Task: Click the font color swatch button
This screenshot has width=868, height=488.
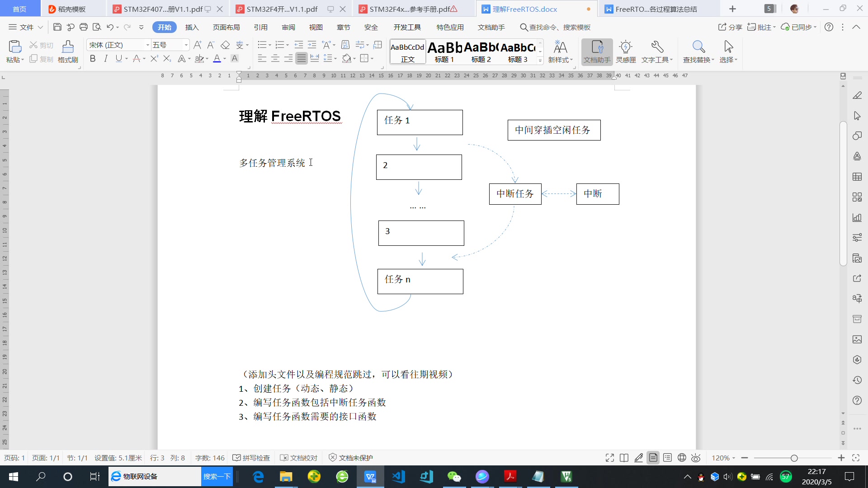Action: pyautogui.click(x=217, y=58)
